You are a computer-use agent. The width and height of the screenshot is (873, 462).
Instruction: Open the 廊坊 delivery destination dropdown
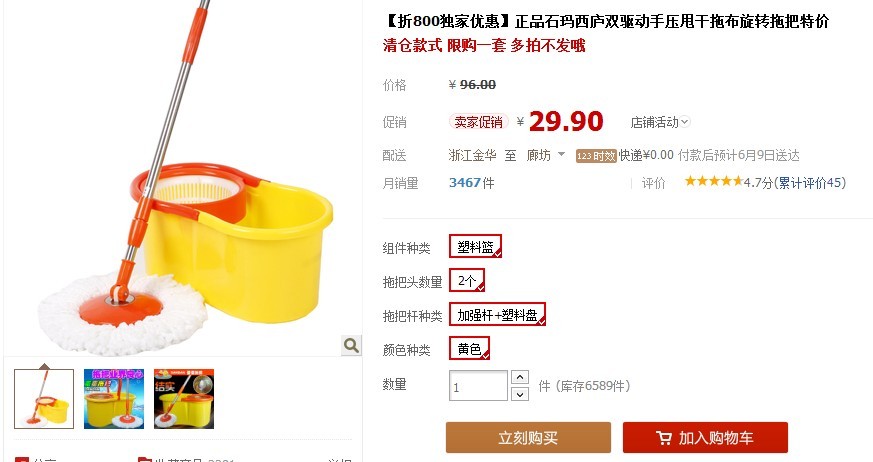pos(546,155)
